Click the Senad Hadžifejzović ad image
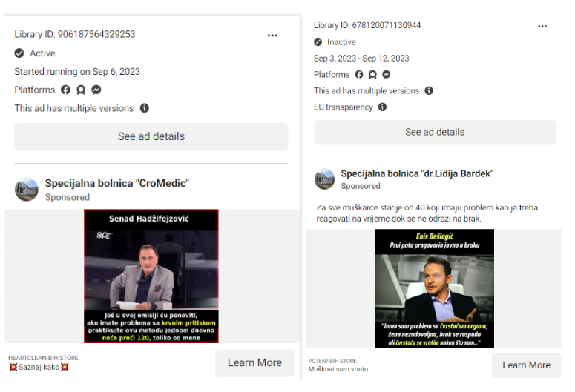This screenshot has width=575, height=392. [151, 276]
